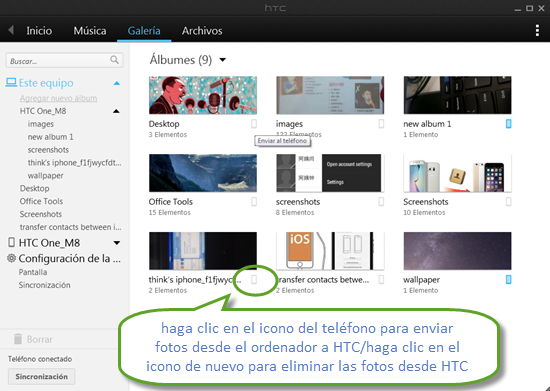Screen dimensions: 550x391
Task: Click the HTC One_M8 phone device icon
Action: [12, 242]
